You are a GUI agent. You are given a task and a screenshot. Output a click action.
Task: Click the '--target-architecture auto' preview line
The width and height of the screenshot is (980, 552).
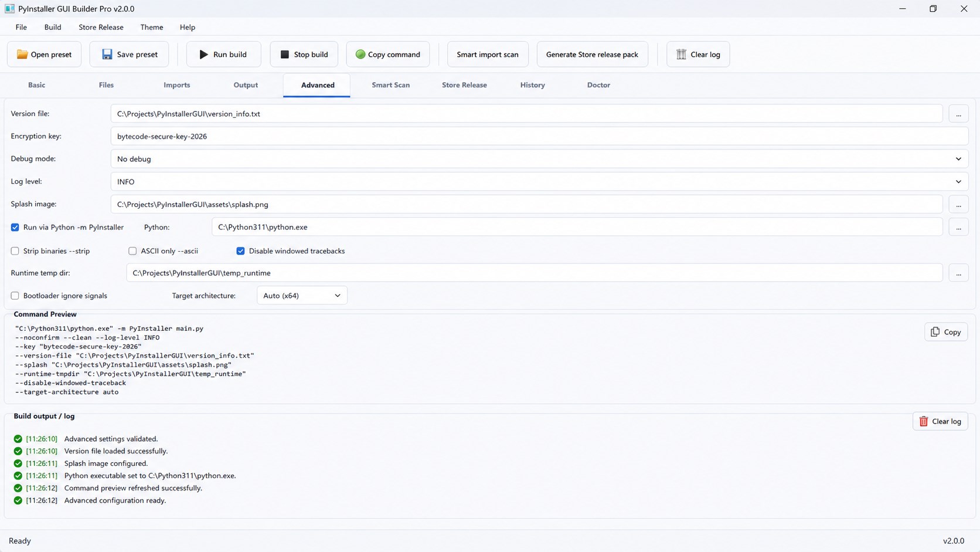[67, 392]
